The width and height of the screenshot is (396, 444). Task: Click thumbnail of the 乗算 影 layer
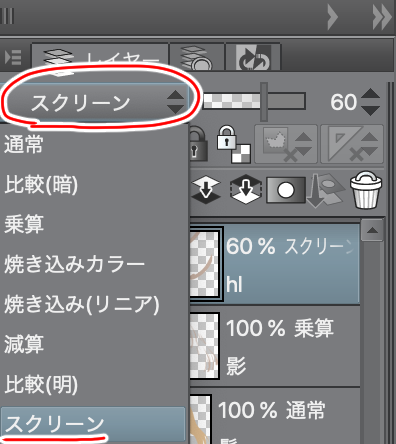click(x=204, y=346)
